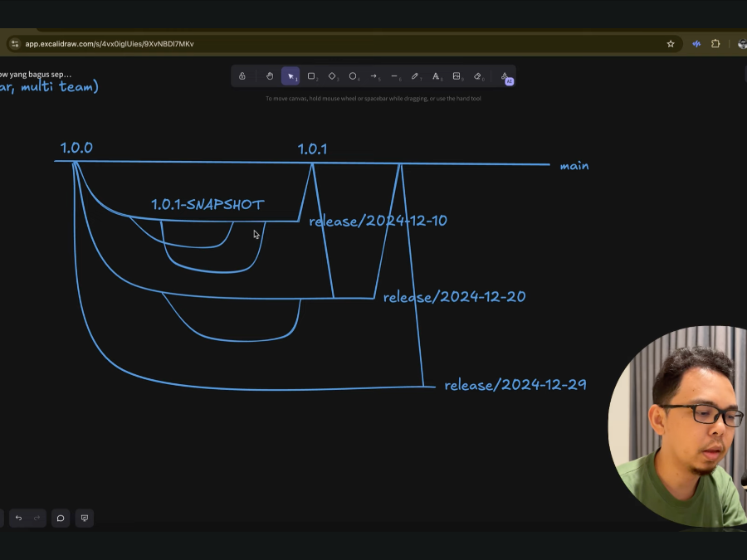Select the Hand panning tool

click(270, 76)
